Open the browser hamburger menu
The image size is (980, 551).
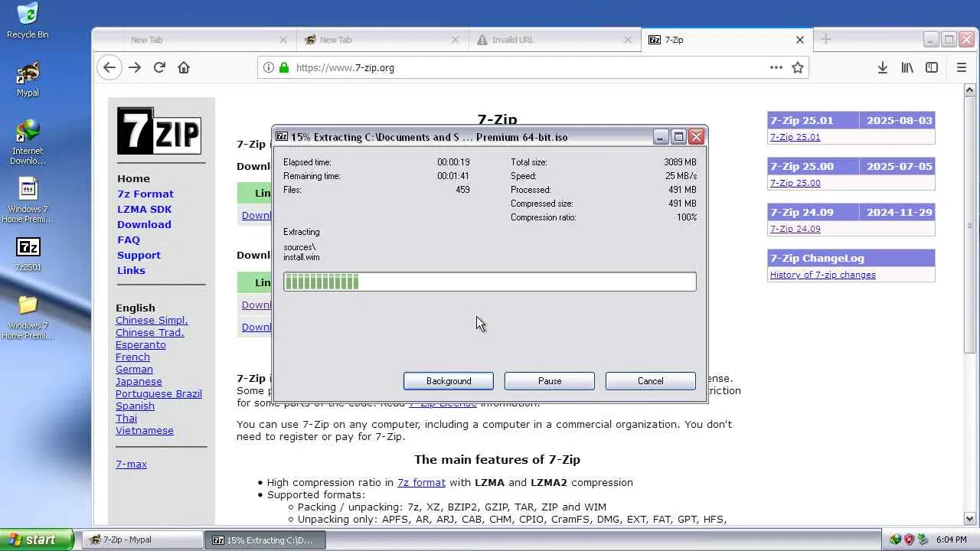click(962, 67)
